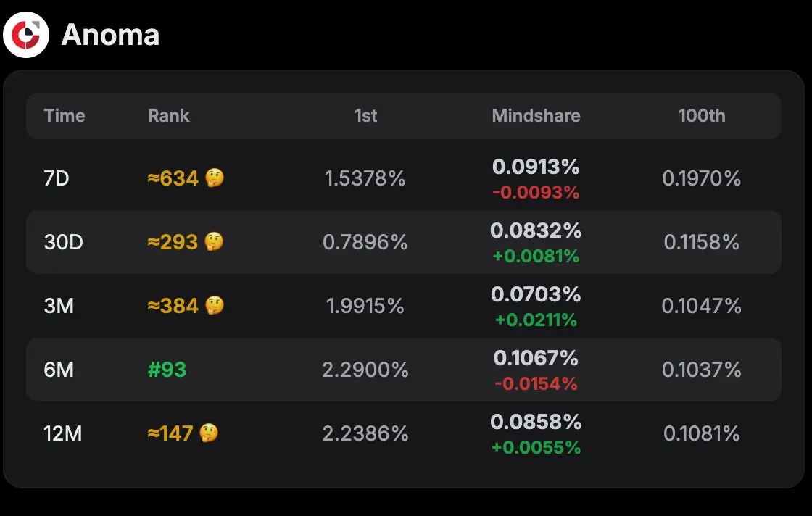Screen dimensions: 812x516
Task: Click the 0.7896% first-place value
Action: point(365,242)
